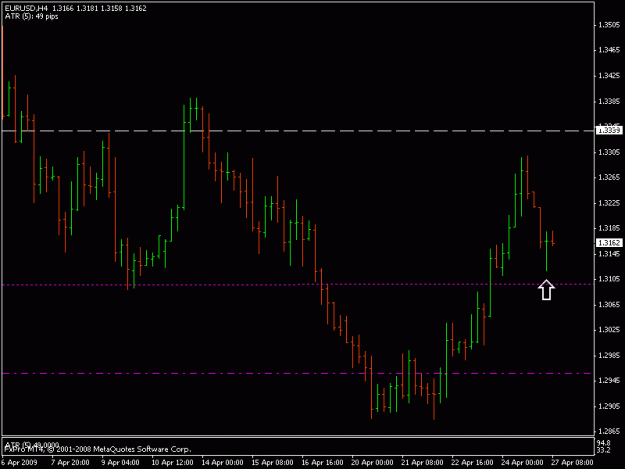Click the 1.3305 price axis label

[x=609, y=152]
